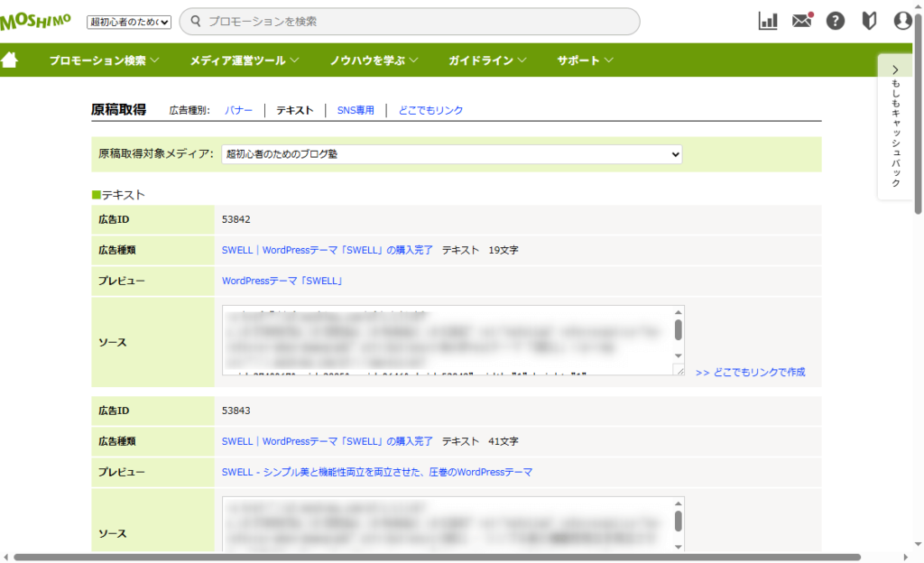Open the 原稿取得対象メディア dropdown
924x563 pixels.
pyautogui.click(x=452, y=154)
